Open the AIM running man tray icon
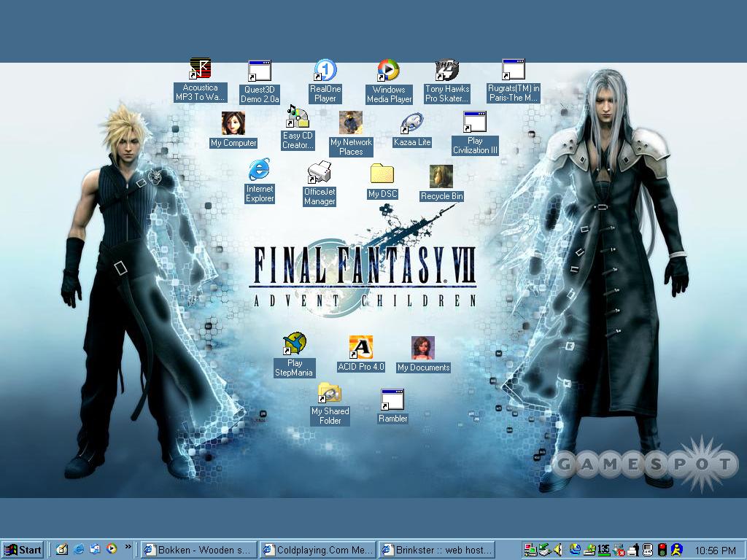 click(676, 550)
